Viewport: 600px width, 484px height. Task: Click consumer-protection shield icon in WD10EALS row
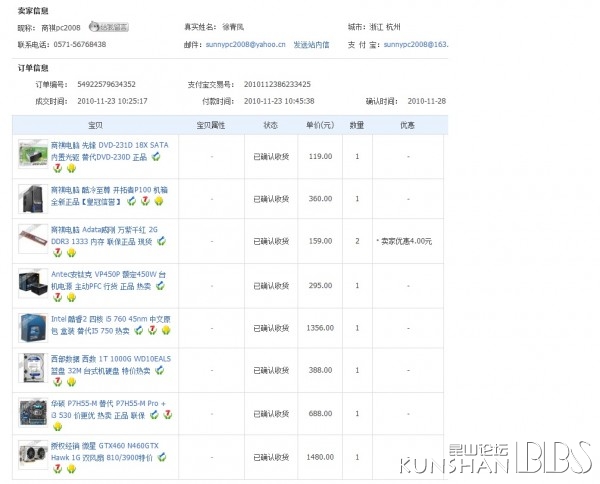160,370
